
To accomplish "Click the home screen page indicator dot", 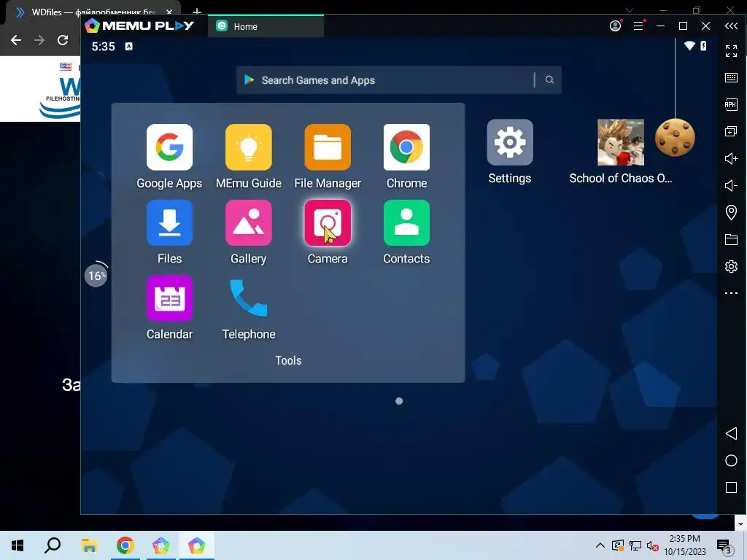I will click(399, 401).
